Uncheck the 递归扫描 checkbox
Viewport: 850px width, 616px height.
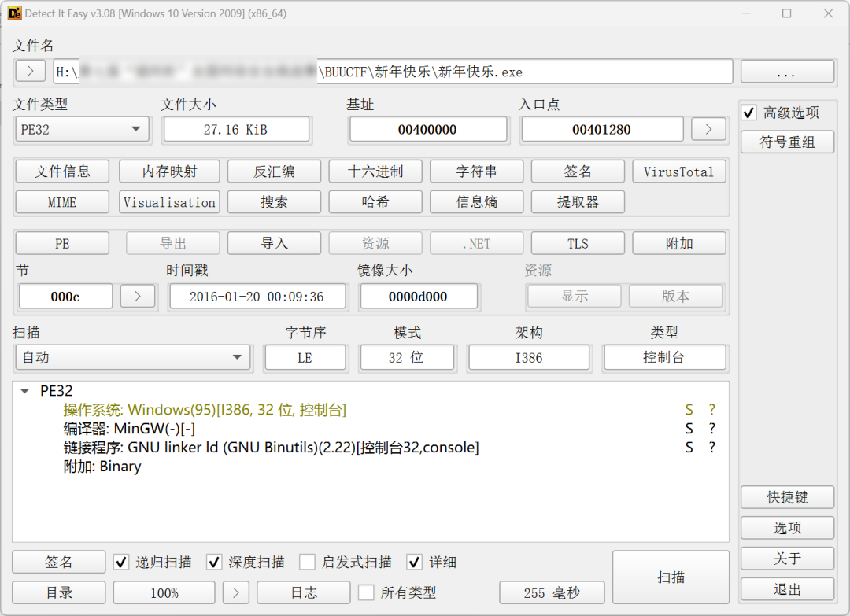122,562
